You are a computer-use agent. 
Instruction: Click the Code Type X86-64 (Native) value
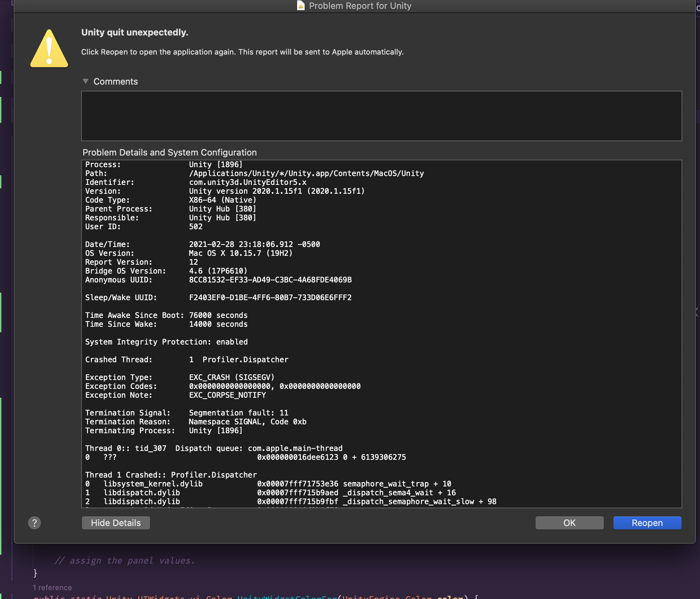[222, 200]
